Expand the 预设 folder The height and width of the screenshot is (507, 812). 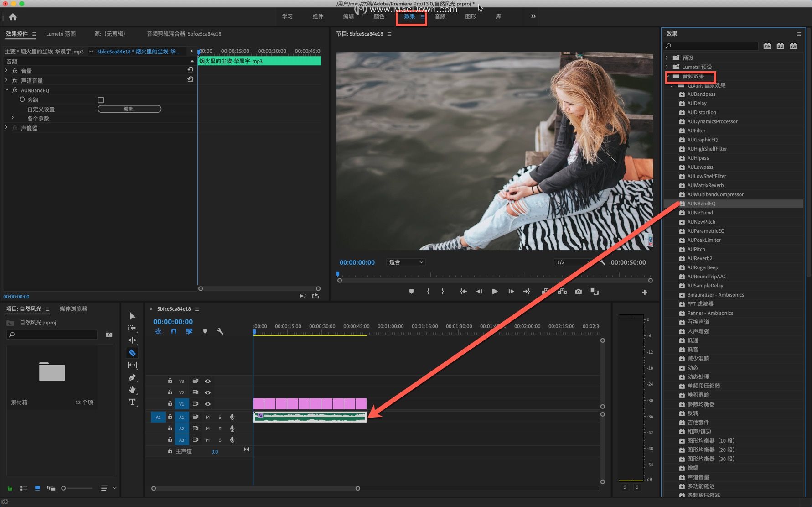(667, 57)
